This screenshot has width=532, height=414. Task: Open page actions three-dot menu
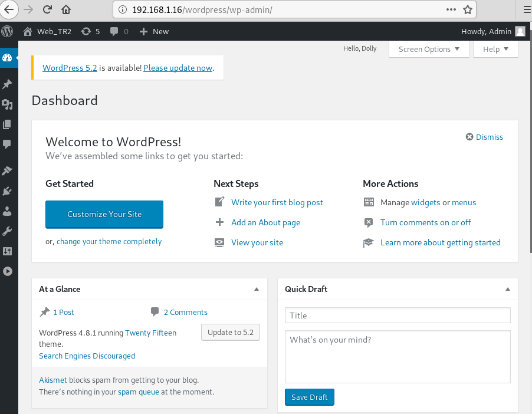point(451,9)
